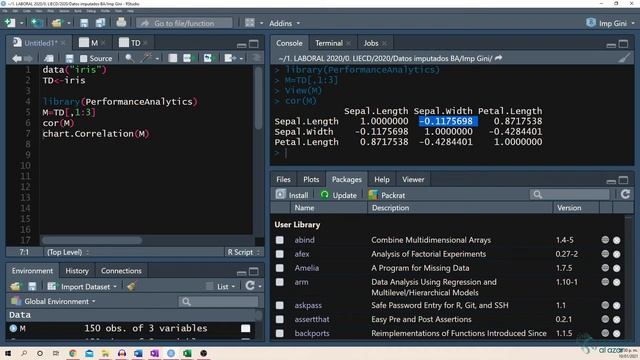
Task: Open the (Top Level) scope dropdown
Action: [68, 252]
